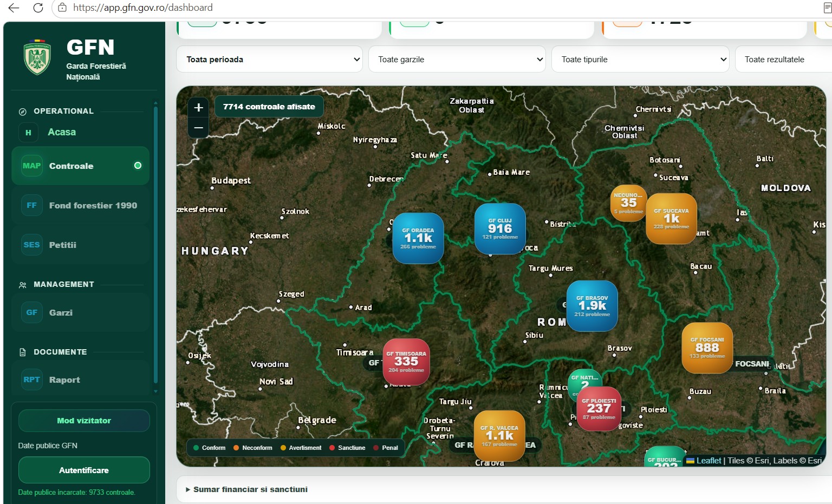Click the FOCSANI map label
This screenshot has height=504, width=832.
[x=752, y=364]
